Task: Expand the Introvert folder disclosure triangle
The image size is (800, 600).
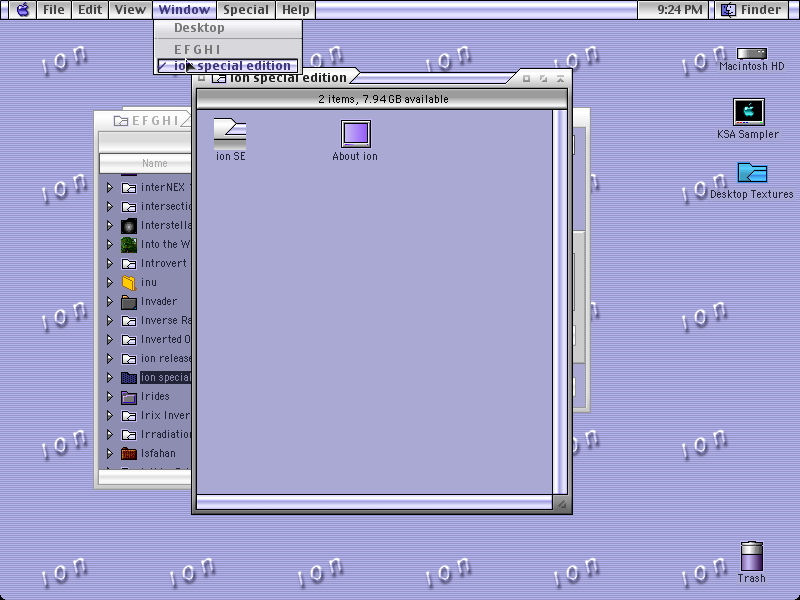Action: [110, 264]
